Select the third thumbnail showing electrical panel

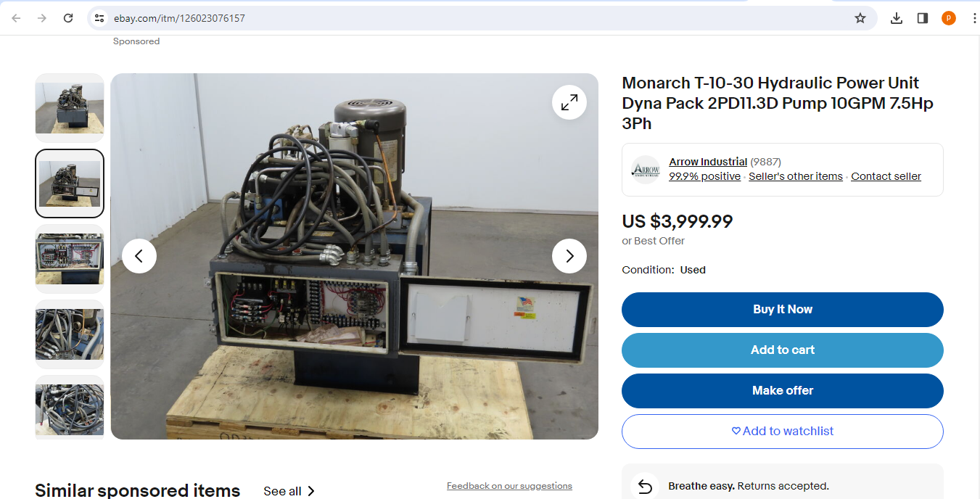[x=70, y=259]
